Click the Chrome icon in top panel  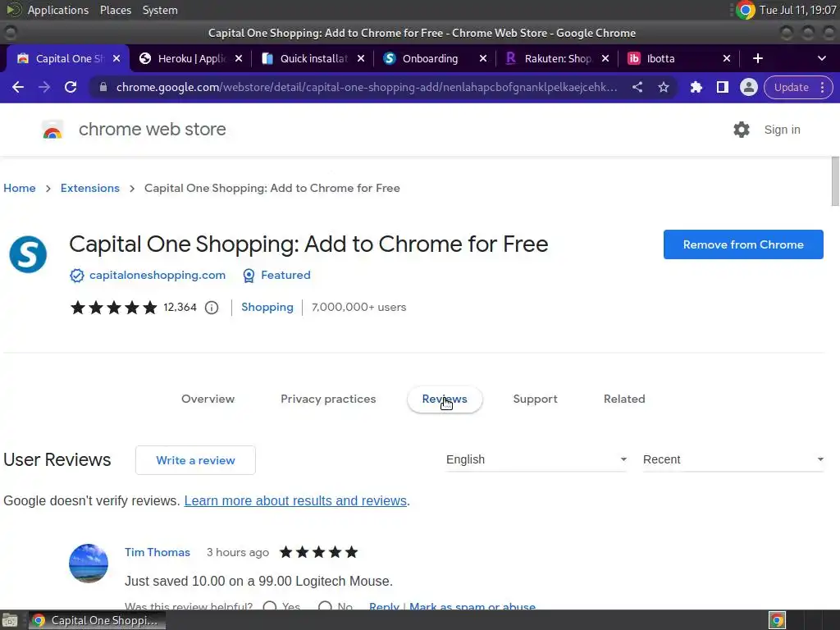(x=745, y=10)
